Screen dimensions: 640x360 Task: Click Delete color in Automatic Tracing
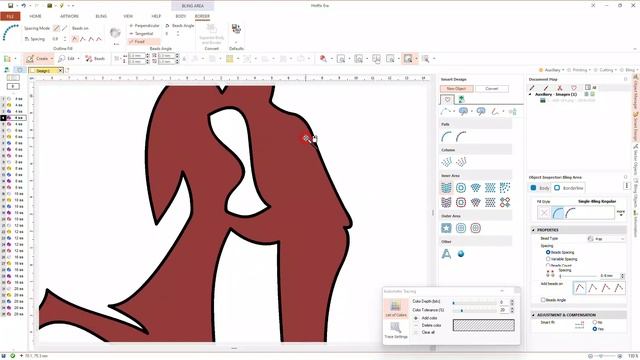[x=428, y=325]
